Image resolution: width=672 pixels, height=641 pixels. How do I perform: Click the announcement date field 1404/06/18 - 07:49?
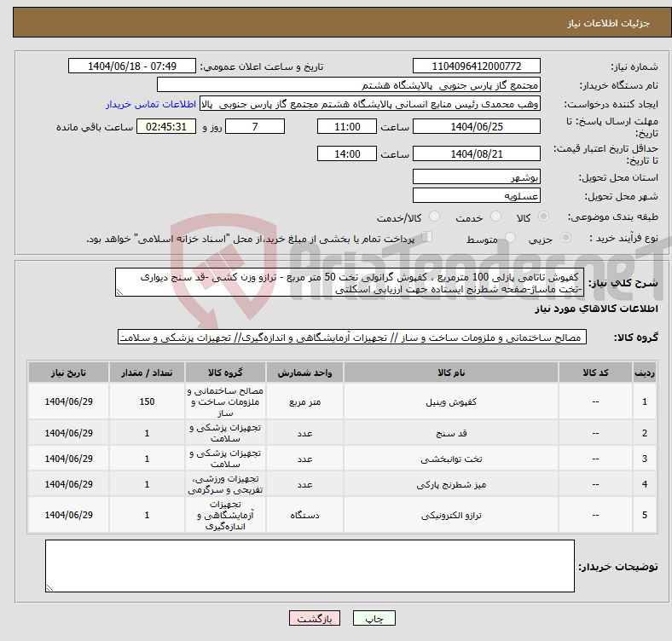[132, 66]
